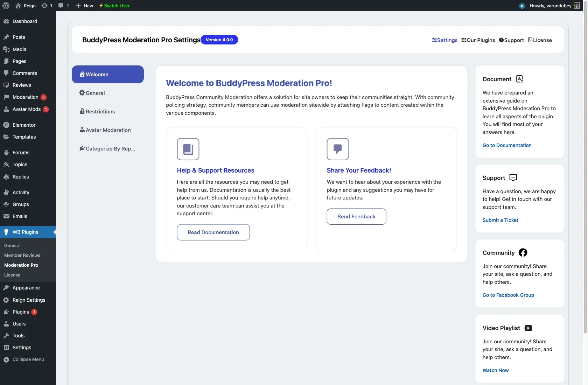Click the Help & Support Resources heading
588x385 pixels.
click(x=216, y=170)
